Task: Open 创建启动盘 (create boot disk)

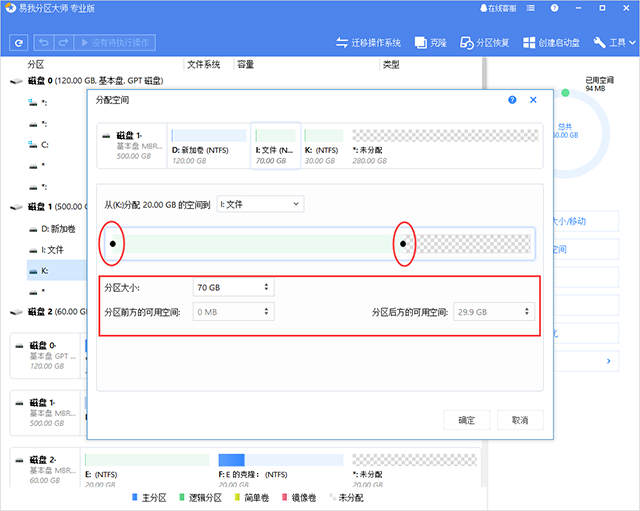Action: [553, 43]
